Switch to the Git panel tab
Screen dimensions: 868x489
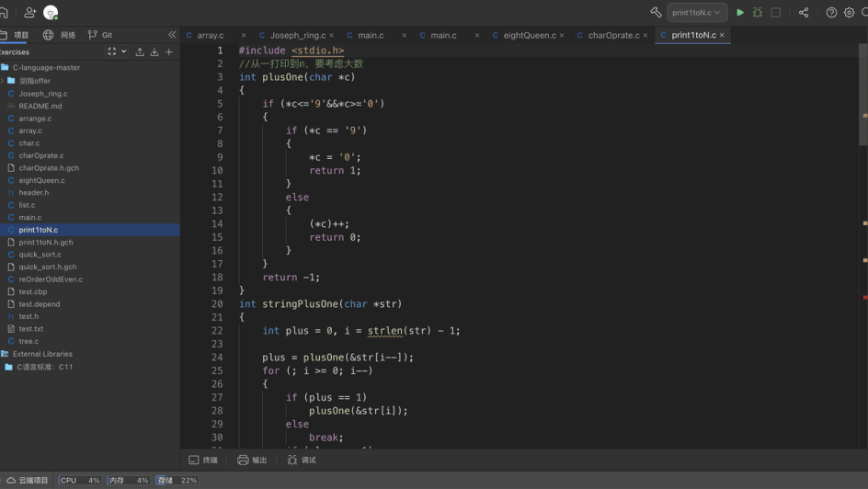click(x=100, y=35)
